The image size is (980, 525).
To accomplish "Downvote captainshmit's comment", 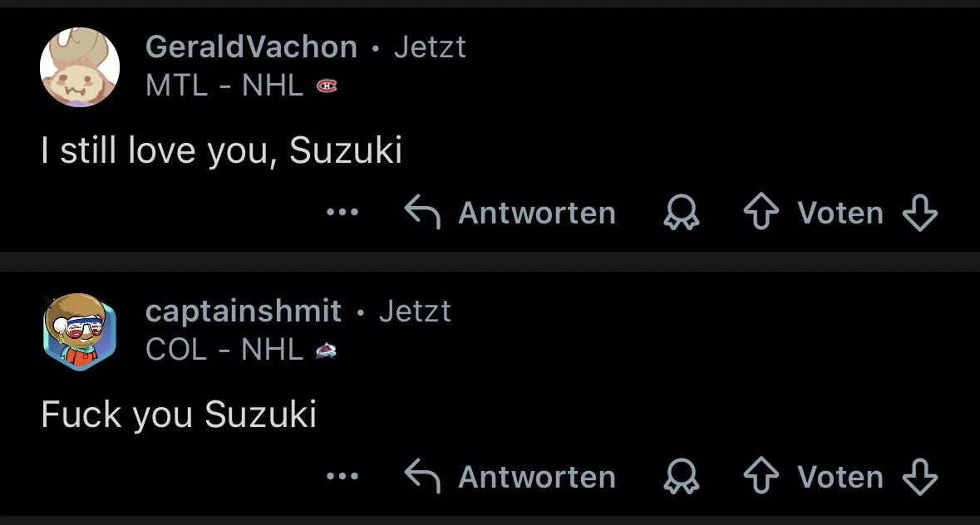I will pos(919,478).
